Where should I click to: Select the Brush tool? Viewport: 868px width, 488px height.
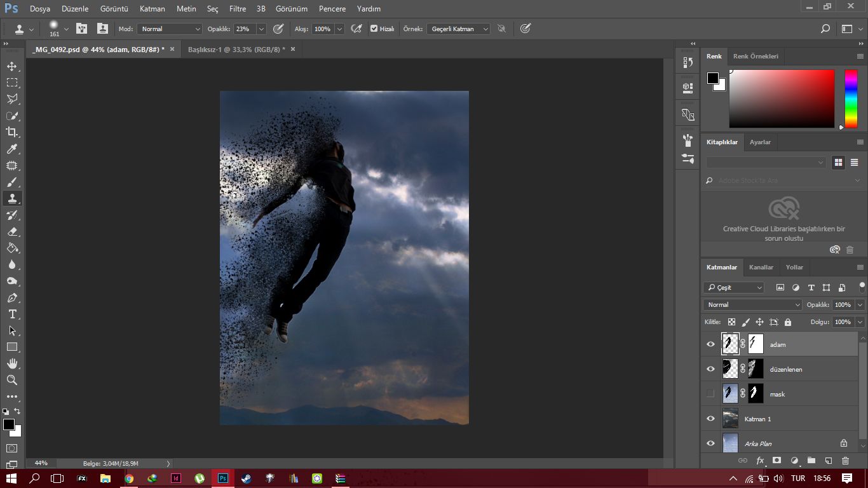coord(12,182)
